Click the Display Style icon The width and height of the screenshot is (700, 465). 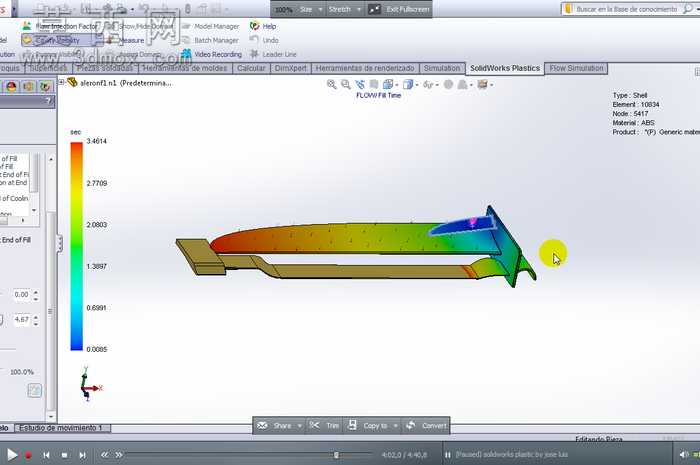click(408, 84)
